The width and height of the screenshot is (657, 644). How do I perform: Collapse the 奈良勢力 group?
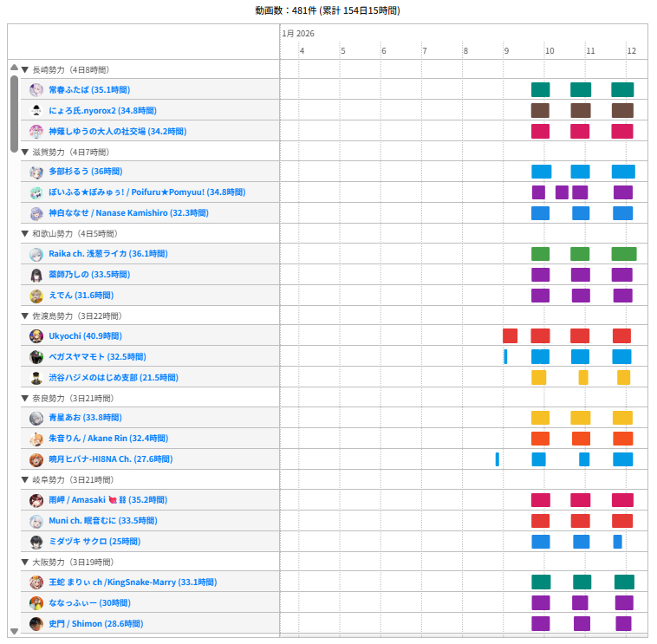[x=25, y=398]
